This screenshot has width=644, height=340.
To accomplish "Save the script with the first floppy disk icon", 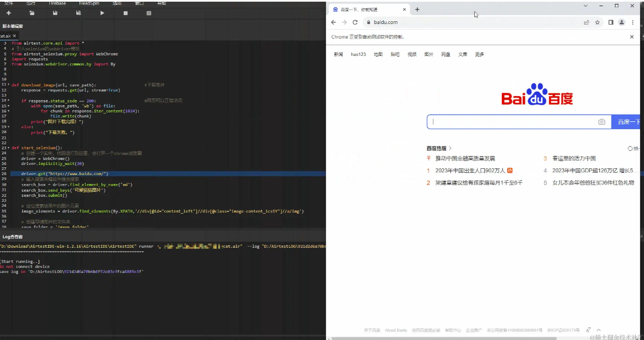I will 55,13.
